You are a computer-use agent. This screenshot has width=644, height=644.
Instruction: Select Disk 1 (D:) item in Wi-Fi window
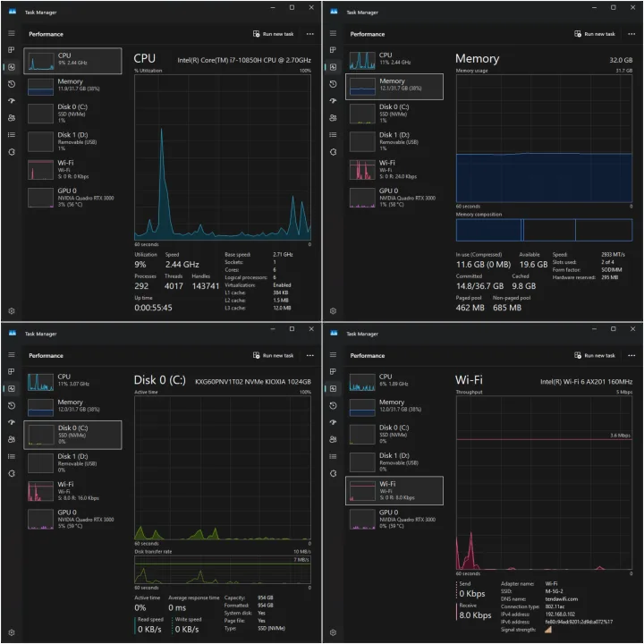(x=394, y=462)
